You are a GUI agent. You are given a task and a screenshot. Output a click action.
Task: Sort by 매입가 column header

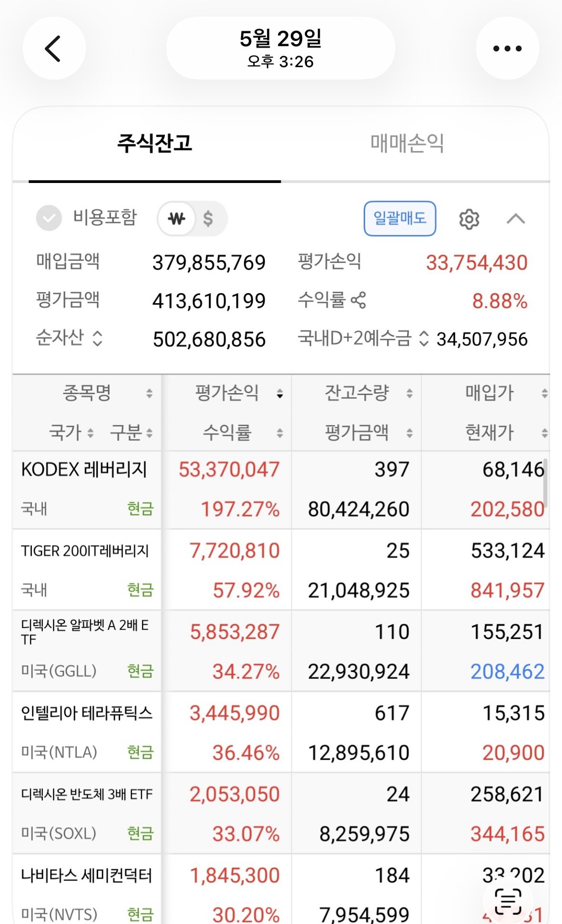(x=506, y=393)
